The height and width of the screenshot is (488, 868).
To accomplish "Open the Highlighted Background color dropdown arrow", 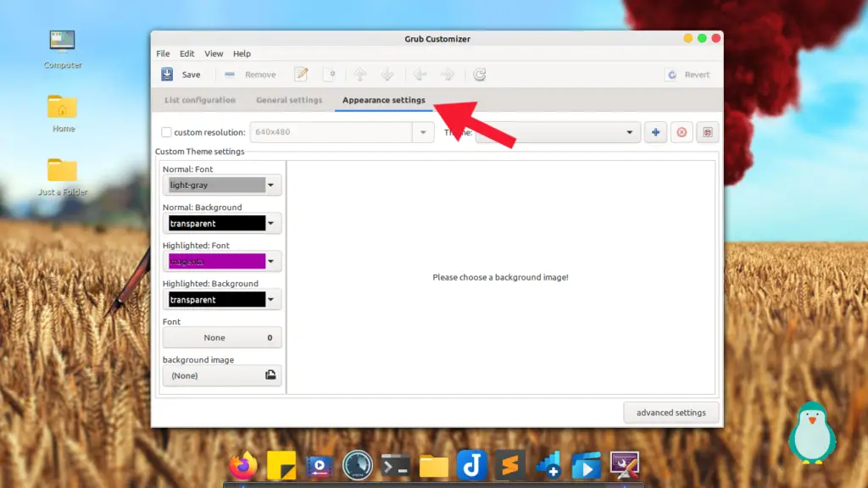I will click(x=270, y=299).
